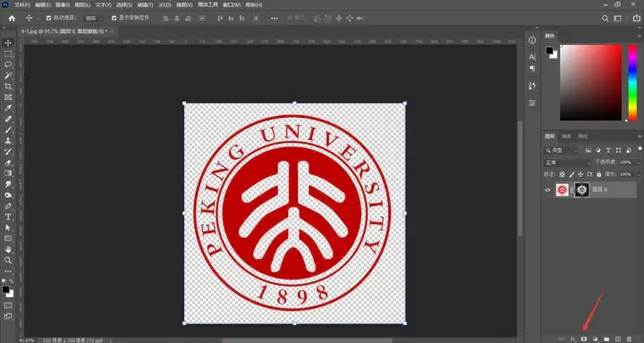This screenshot has width=644, height=343.
Task: Open the Character panel icon
Action: click(532, 56)
